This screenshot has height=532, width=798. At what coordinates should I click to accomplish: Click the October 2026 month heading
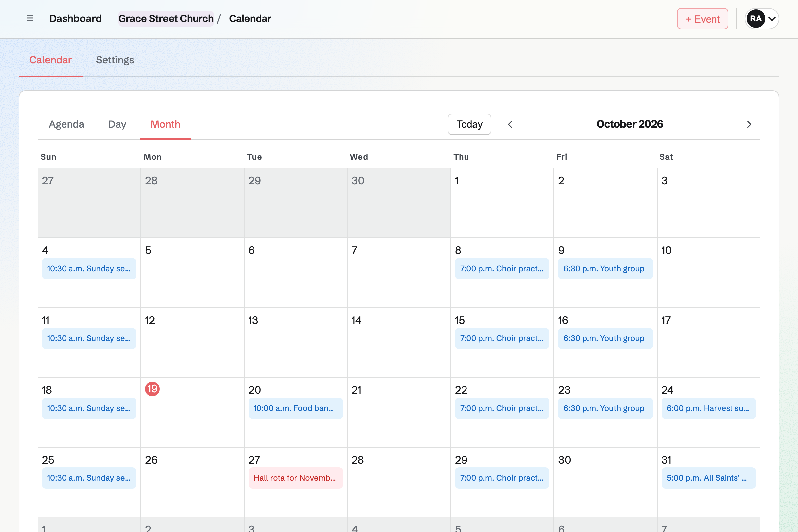tap(629, 124)
